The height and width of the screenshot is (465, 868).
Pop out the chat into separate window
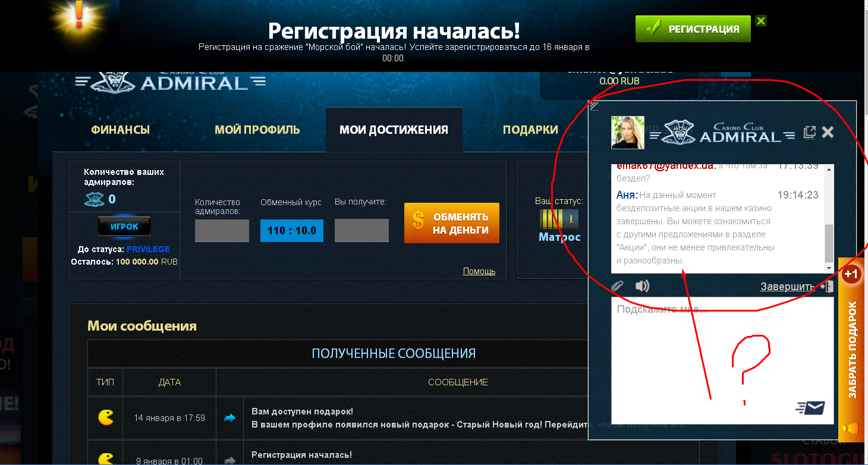[x=809, y=132]
